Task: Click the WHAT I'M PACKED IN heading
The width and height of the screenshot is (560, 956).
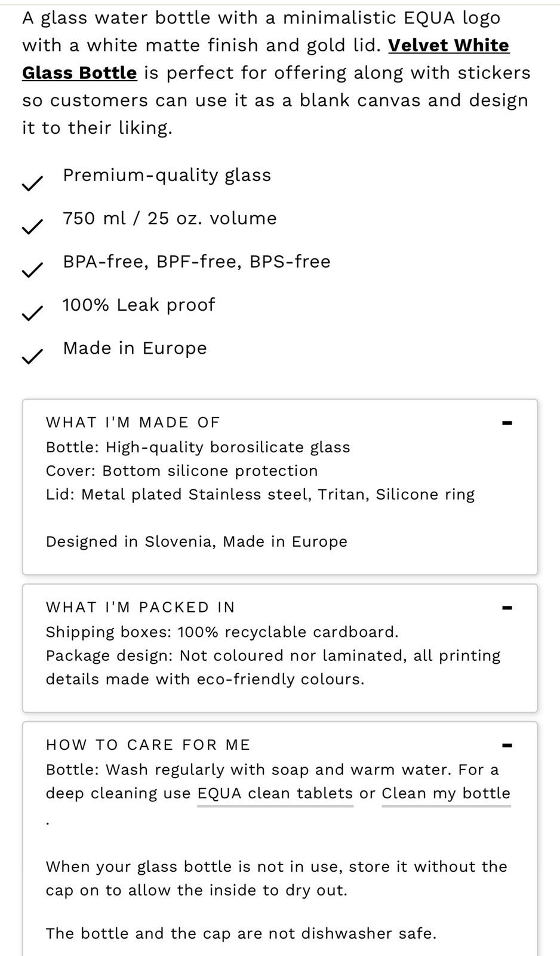Action: point(140,607)
